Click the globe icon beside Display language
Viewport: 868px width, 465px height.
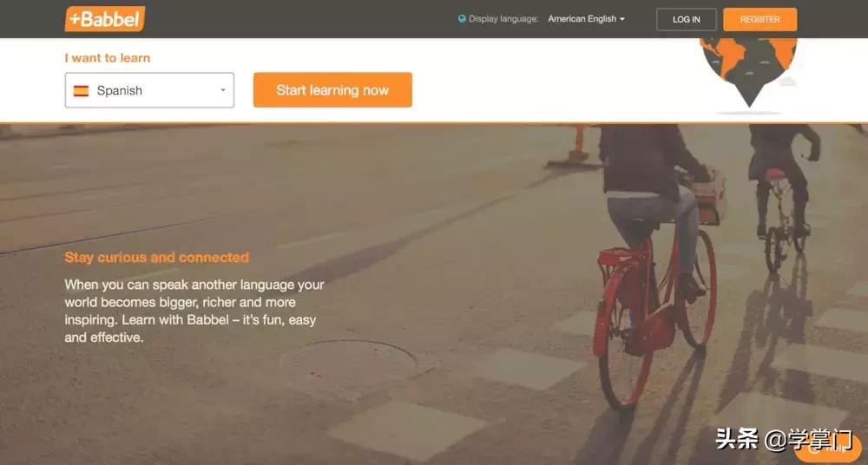[x=462, y=18]
